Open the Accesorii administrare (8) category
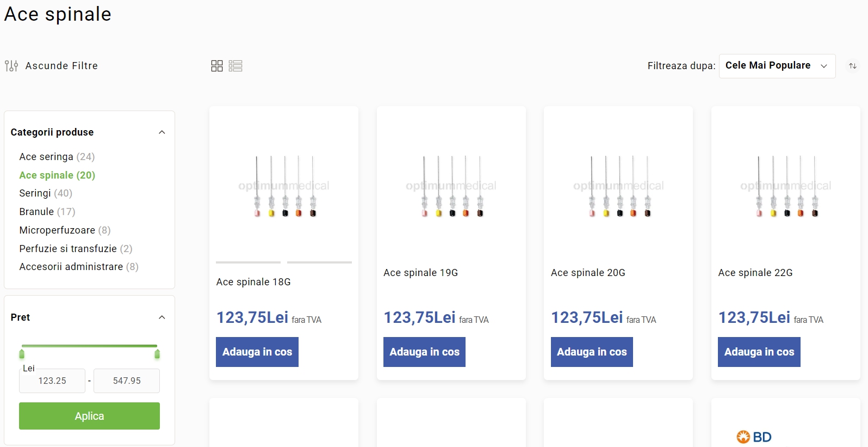Screen dimensions: 868x447 point(79,267)
